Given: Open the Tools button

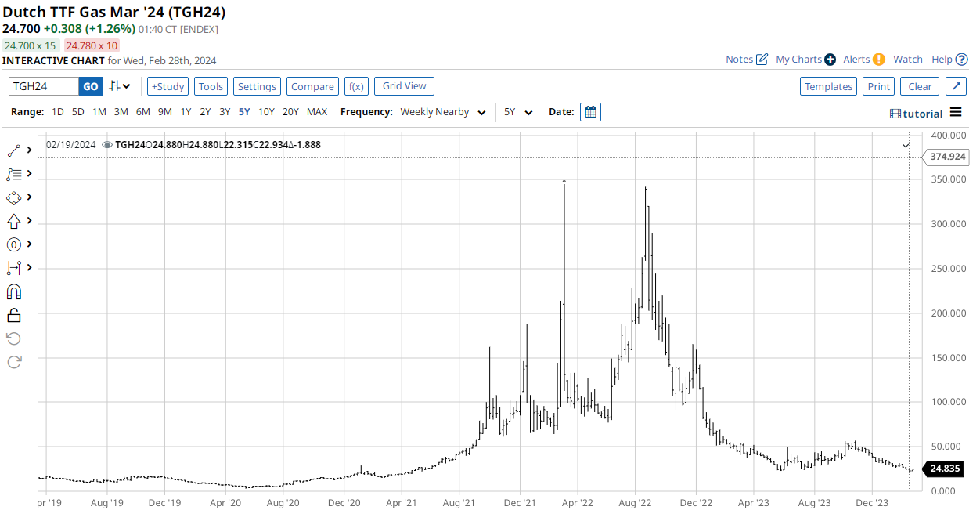Looking at the screenshot, I should coord(211,86).
